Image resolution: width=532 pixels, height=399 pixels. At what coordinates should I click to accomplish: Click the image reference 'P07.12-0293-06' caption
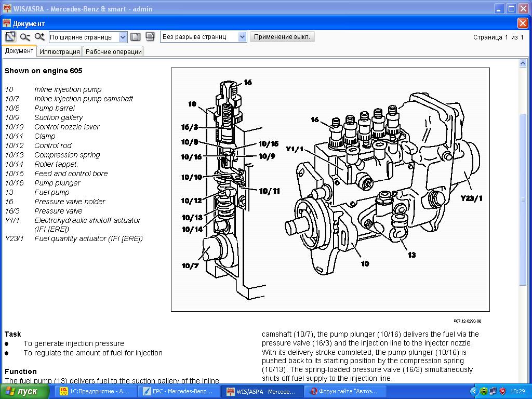tap(467, 321)
